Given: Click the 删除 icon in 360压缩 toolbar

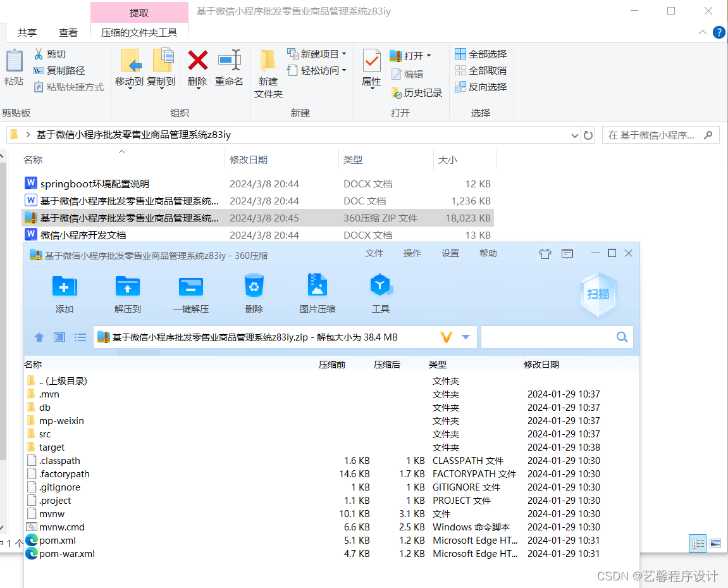Looking at the screenshot, I should [x=254, y=293].
